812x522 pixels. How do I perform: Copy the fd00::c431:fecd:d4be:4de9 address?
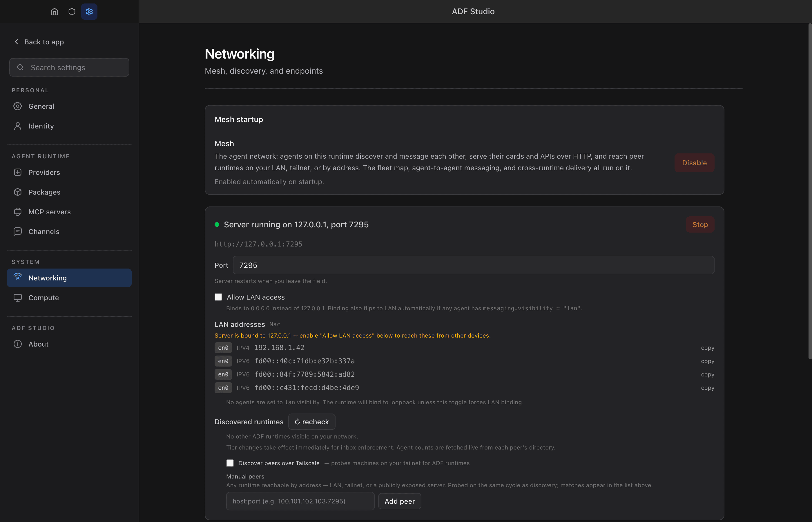coord(707,388)
